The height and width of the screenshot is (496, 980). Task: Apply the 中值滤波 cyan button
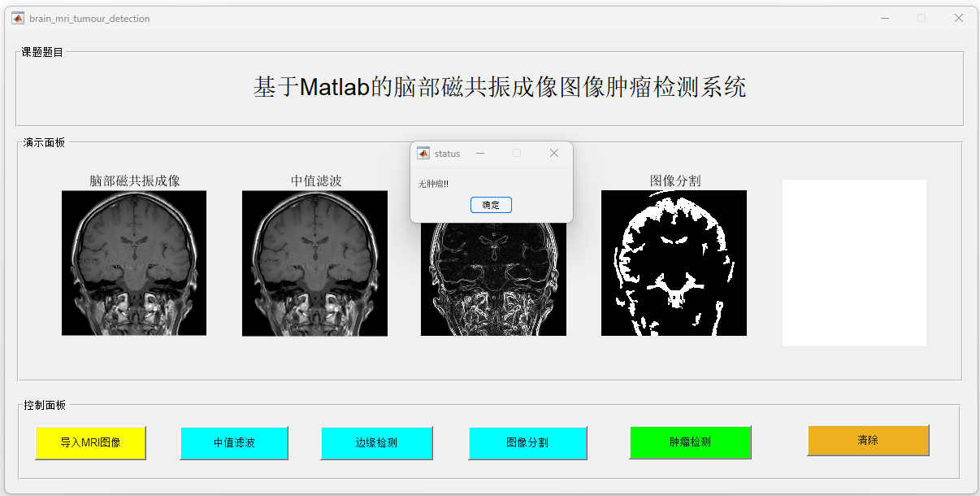click(x=234, y=443)
